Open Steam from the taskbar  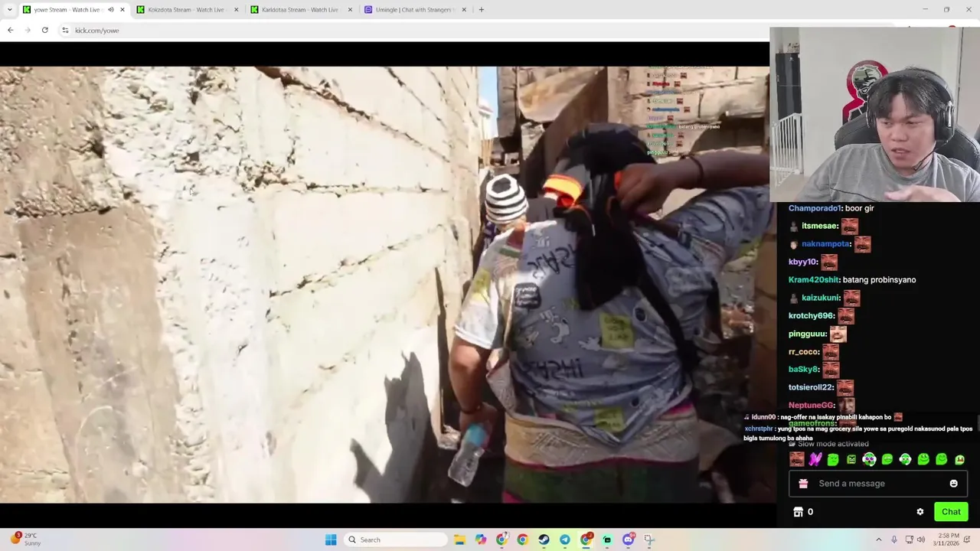click(544, 540)
